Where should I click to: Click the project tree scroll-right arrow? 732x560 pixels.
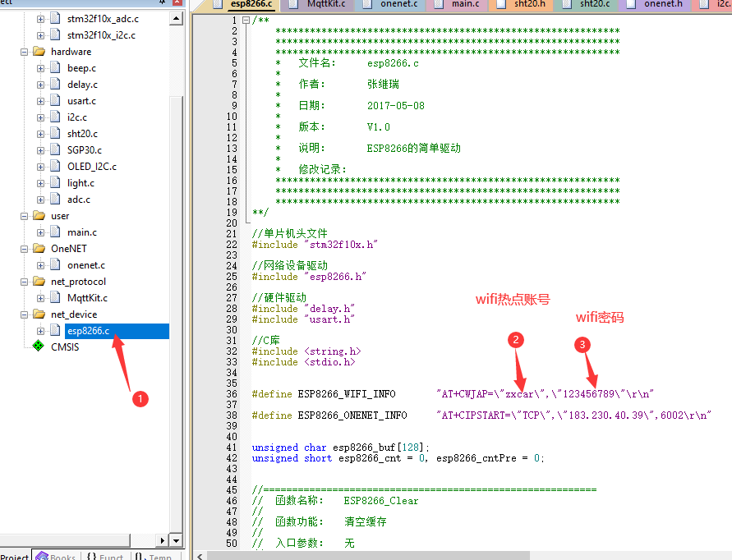162,541
